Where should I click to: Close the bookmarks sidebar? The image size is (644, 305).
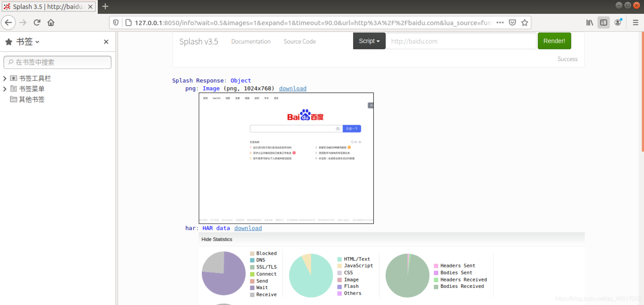(106, 42)
